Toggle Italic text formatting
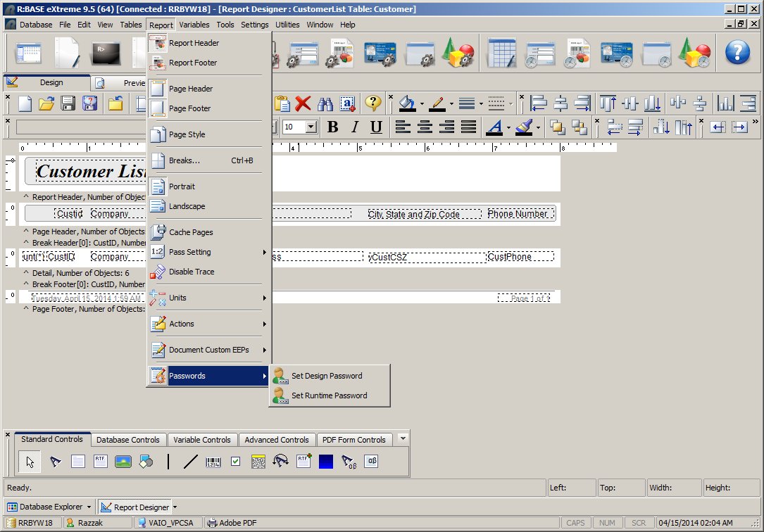 click(355, 127)
